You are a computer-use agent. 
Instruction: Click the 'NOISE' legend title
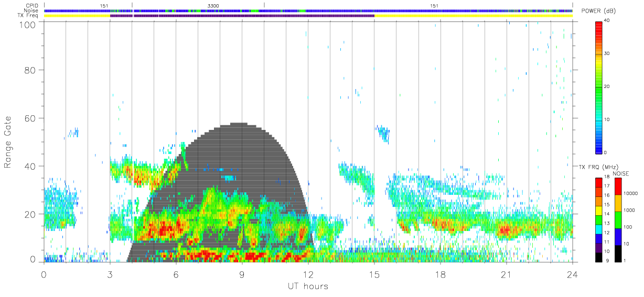point(622,173)
